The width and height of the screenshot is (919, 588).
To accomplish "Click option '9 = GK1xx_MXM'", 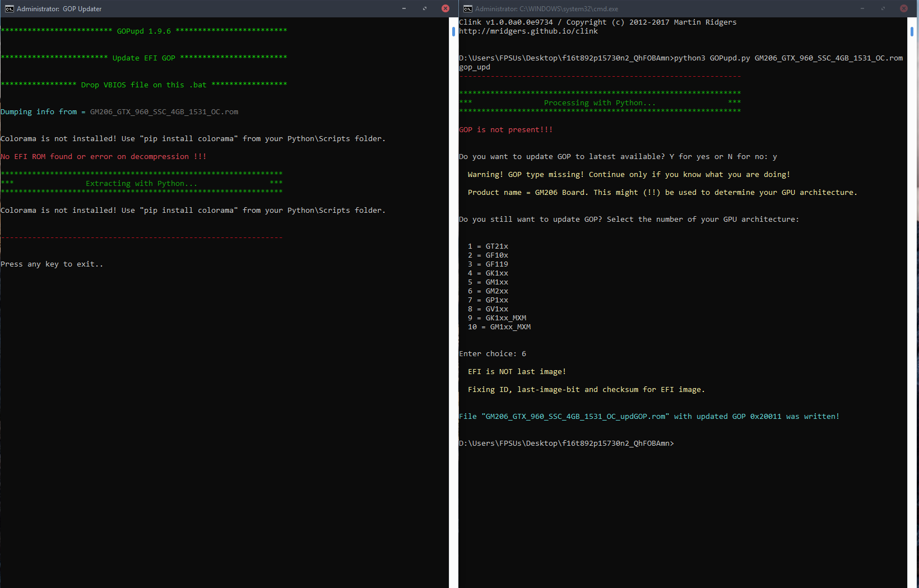I will [497, 318].
